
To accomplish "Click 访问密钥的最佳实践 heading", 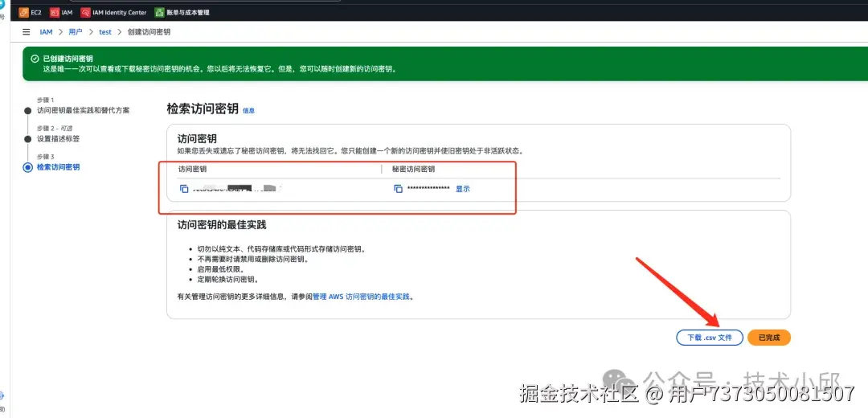I will [222, 225].
